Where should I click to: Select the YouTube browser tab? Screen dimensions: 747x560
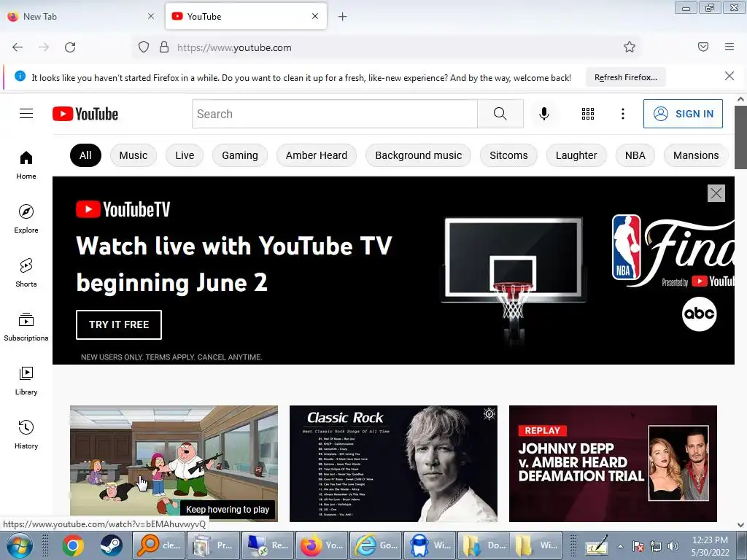click(246, 16)
